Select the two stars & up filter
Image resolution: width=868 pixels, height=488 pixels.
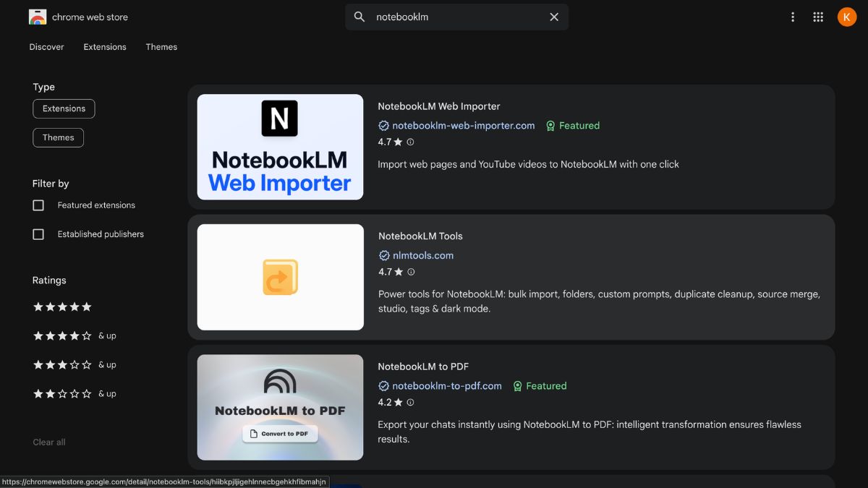coord(75,393)
